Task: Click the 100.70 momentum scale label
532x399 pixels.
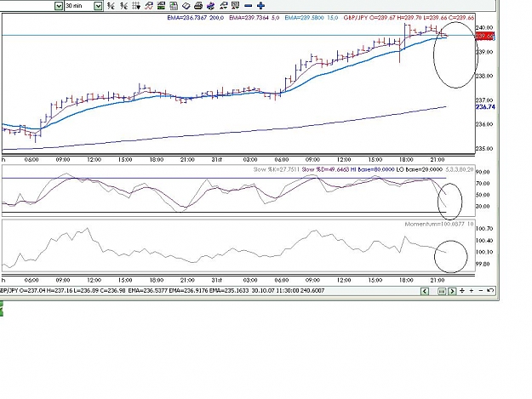Action: pos(484,229)
